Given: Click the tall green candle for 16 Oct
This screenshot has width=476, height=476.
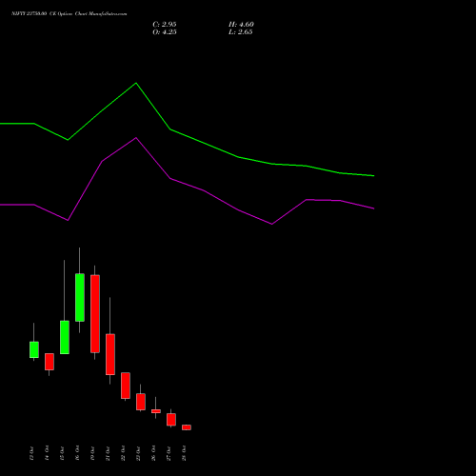Looking at the screenshot, I should (x=80, y=298).
